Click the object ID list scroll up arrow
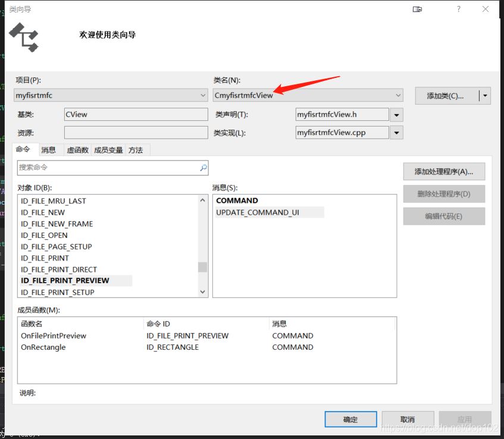Viewport: 504px width, 439px height. point(202,200)
